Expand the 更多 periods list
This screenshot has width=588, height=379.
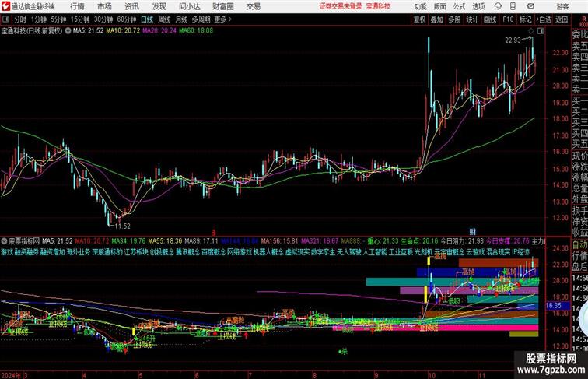222,19
